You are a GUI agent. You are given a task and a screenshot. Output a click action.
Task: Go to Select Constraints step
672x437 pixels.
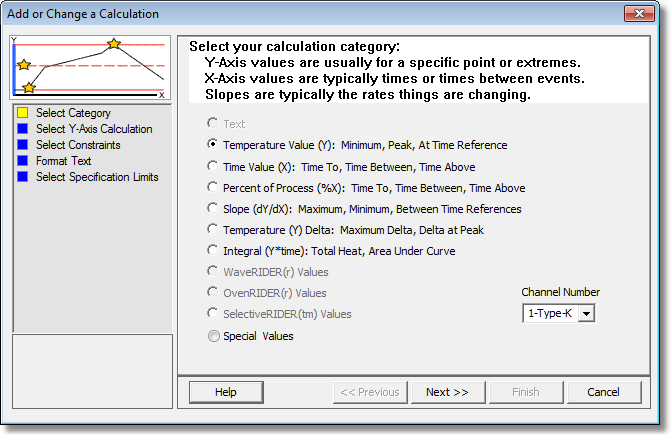pos(78,145)
